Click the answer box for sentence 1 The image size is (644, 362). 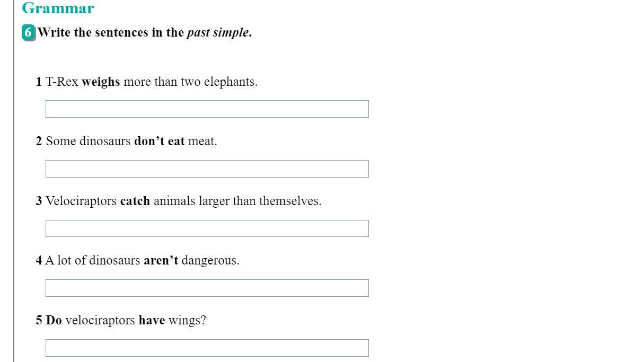[x=207, y=109]
